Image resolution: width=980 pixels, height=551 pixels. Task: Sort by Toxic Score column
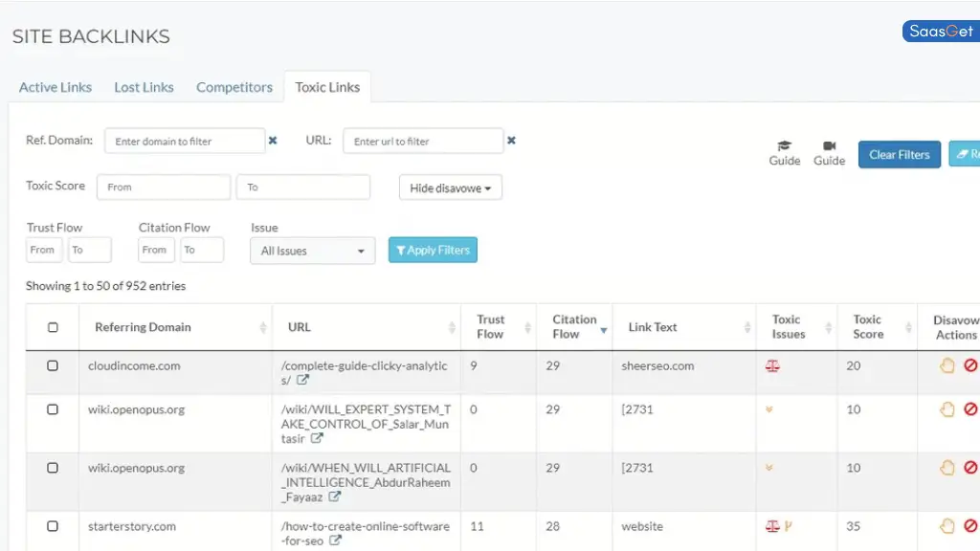click(878, 327)
